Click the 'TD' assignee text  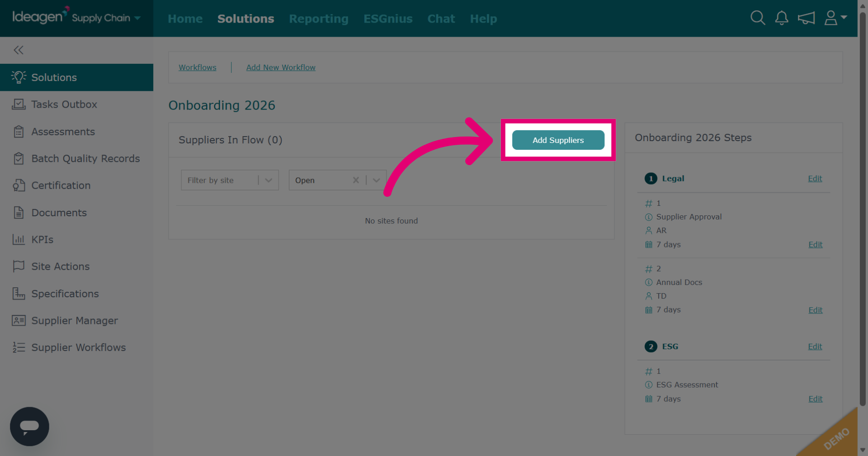click(x=661, y=296)
